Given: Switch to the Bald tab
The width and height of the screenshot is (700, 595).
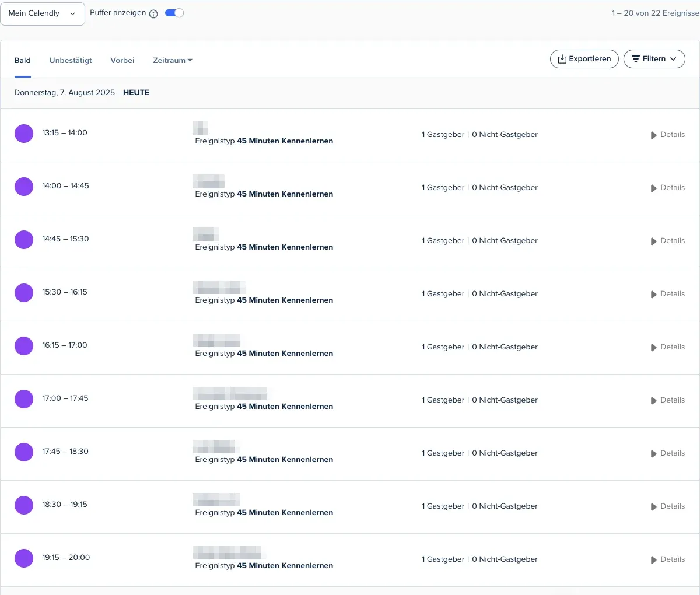Looking at the screenshot, I should tap(23, 60).
